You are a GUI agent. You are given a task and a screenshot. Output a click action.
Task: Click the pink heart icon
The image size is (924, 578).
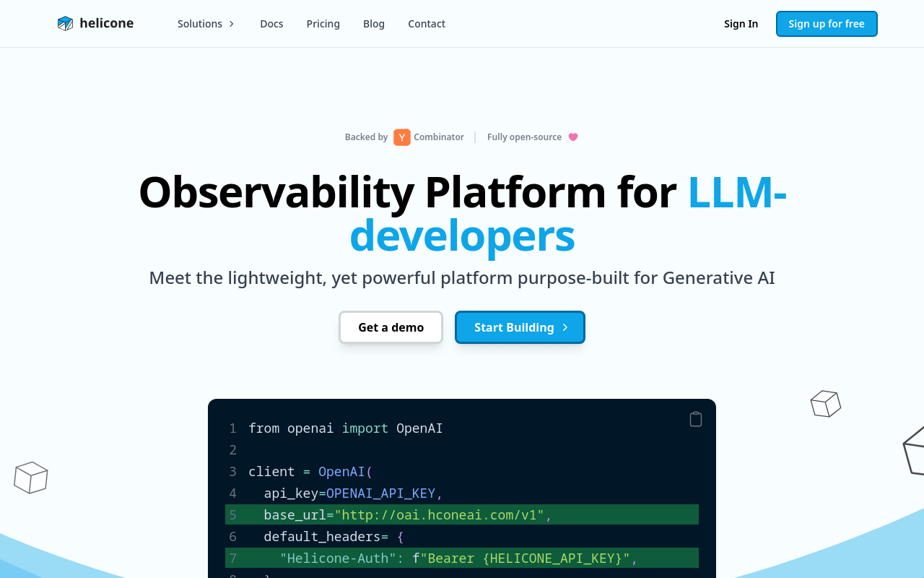[573, 137]
